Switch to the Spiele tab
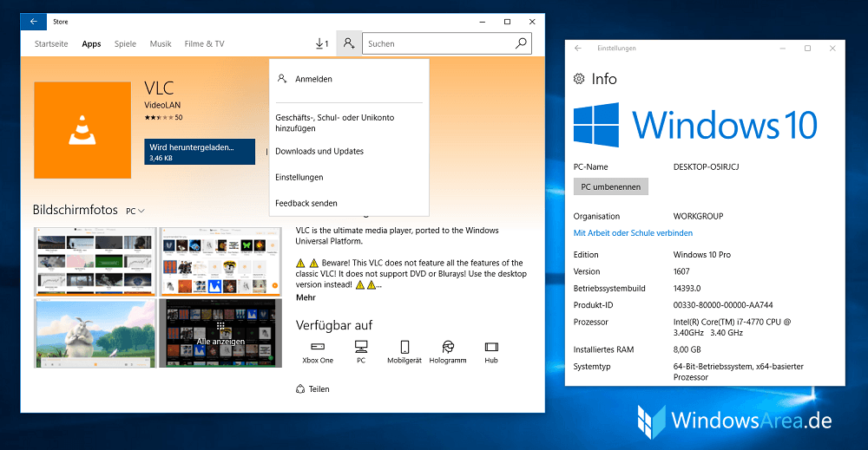868x450 pixels. point(125,43)
